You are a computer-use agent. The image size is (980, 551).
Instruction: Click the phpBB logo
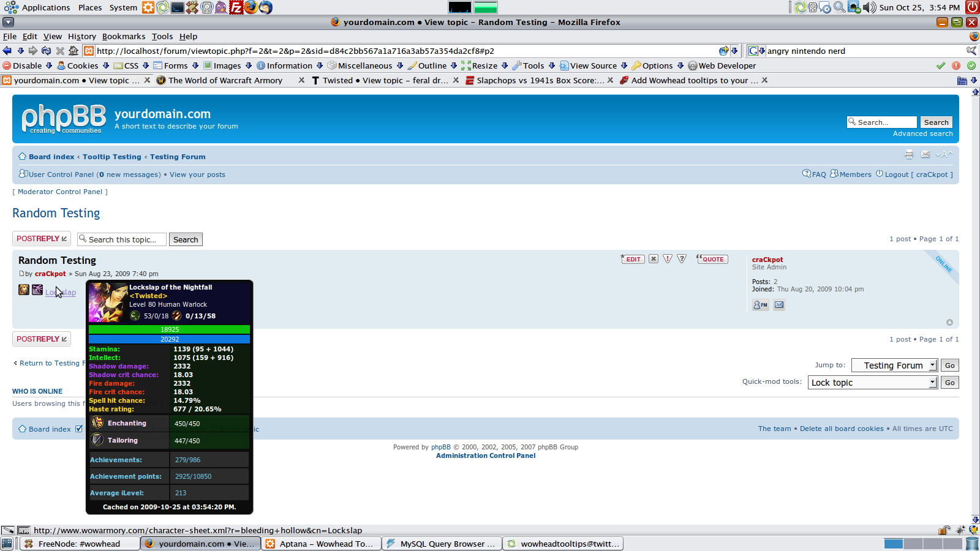click(x=63, y=119)
